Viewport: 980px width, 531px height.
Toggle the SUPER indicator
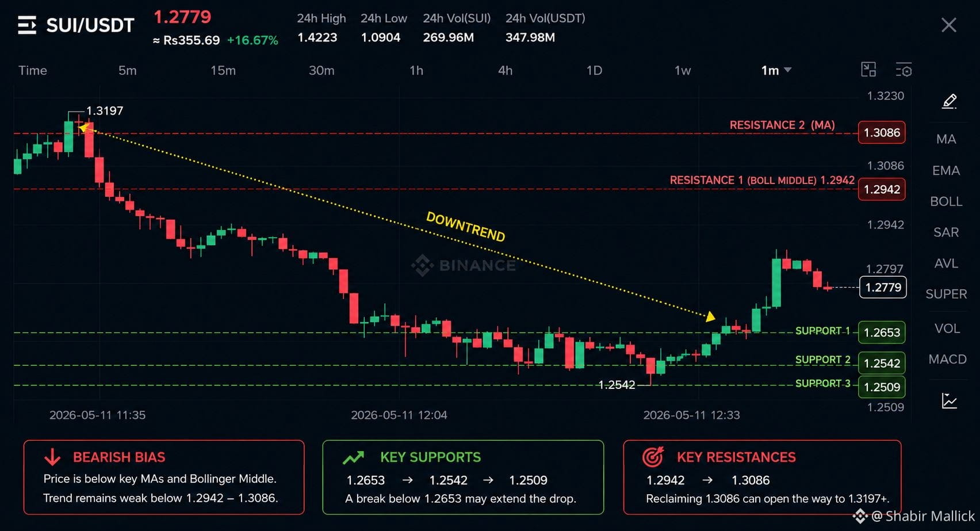point(946,294)
